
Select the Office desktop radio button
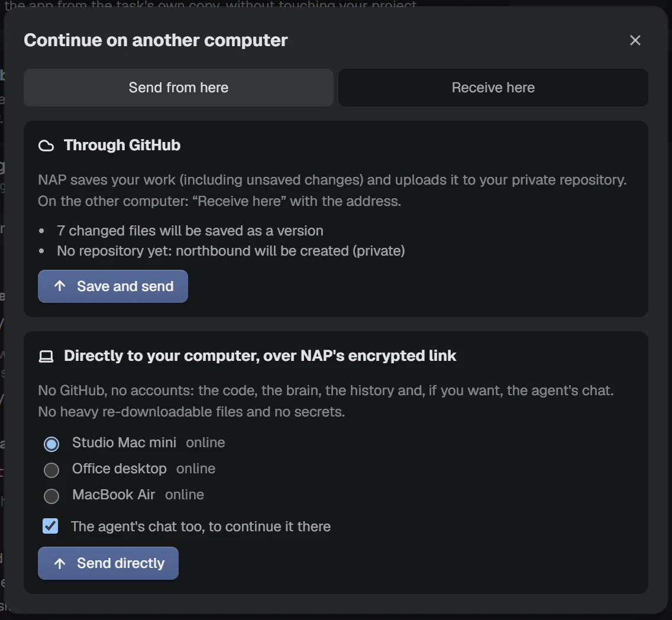point(51,470)
